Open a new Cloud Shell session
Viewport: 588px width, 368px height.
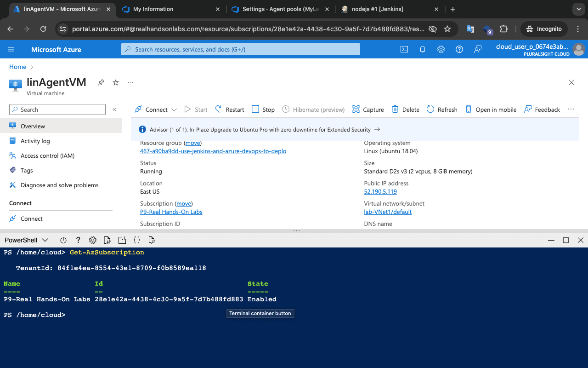[x=122, y=240]
